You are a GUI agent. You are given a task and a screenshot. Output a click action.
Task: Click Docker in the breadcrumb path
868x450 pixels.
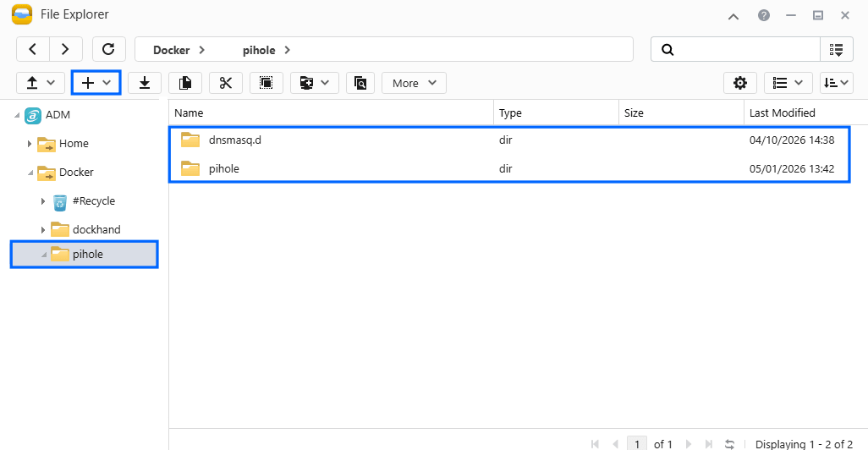pyautogui.click(x=172, y=50)
